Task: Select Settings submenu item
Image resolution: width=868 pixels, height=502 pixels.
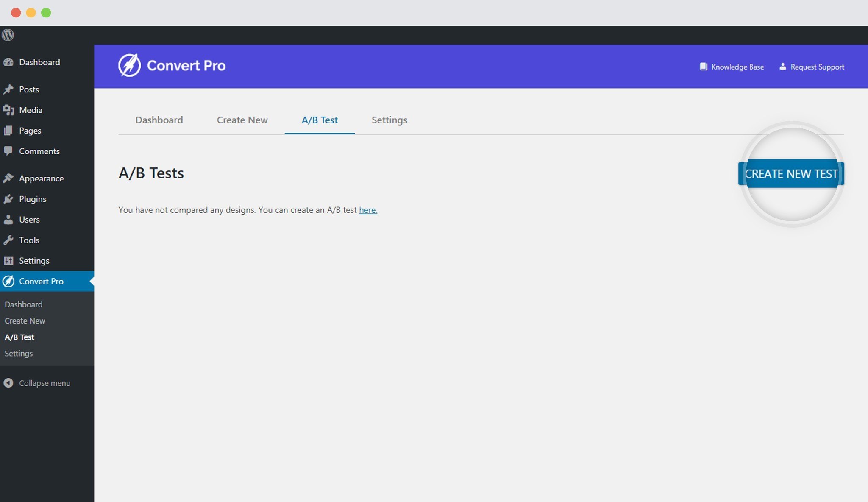Action: point(19,353)
